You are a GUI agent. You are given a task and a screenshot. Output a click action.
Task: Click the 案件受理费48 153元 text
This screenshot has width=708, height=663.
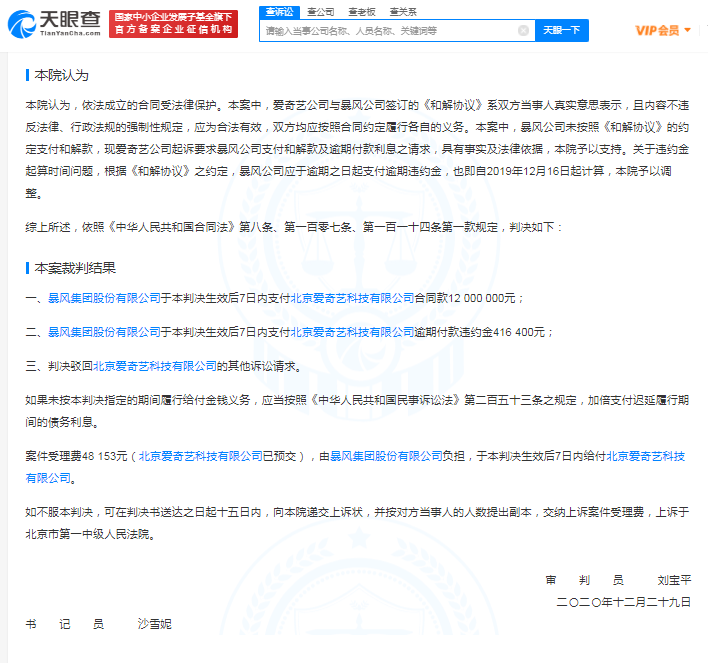[x=76, y=456]
